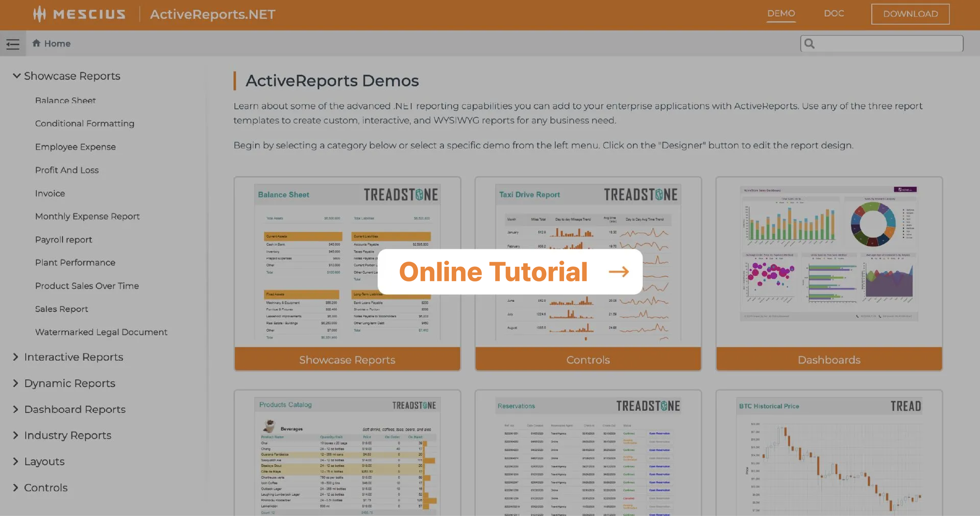The image size is (980, 516).
Task: Open the DOC tab in header
Action: pos(834,14)
